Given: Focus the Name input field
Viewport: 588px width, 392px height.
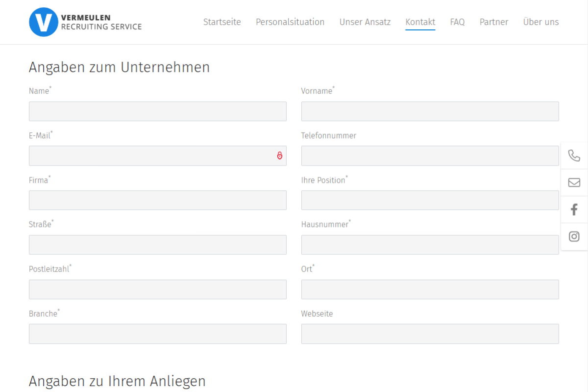Looking at the screenshot, I should 158,111.
